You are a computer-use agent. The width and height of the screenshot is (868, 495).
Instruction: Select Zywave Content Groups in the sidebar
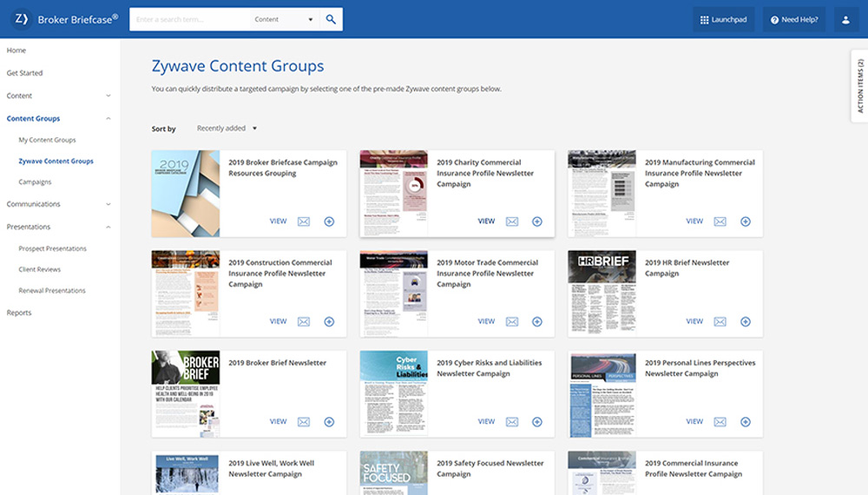click(56, 162)
